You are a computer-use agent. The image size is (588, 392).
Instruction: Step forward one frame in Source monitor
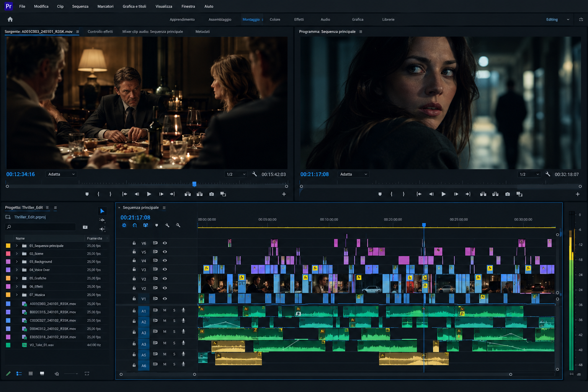click(x=161, y=194)
